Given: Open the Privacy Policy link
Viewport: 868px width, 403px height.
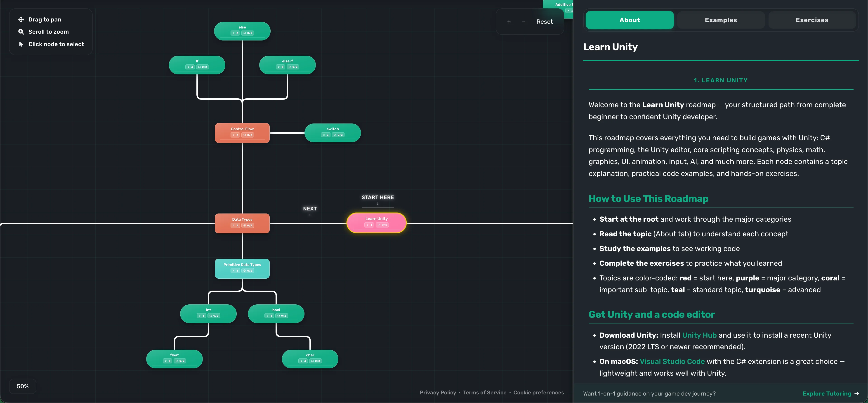Looking at the screenshot, I should point(438,393).
